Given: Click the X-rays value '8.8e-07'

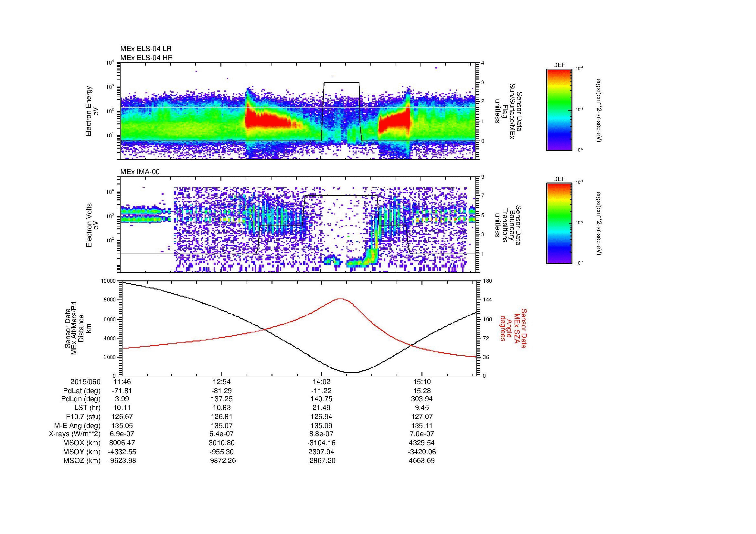Looking at the screenshot, I should point(321,434).
